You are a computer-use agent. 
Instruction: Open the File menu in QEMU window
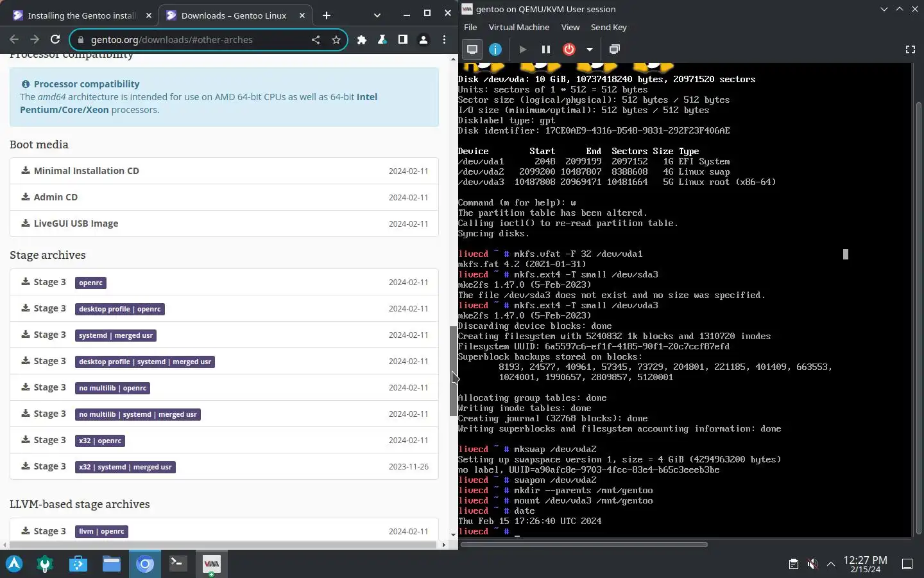(x=470, y=27)
